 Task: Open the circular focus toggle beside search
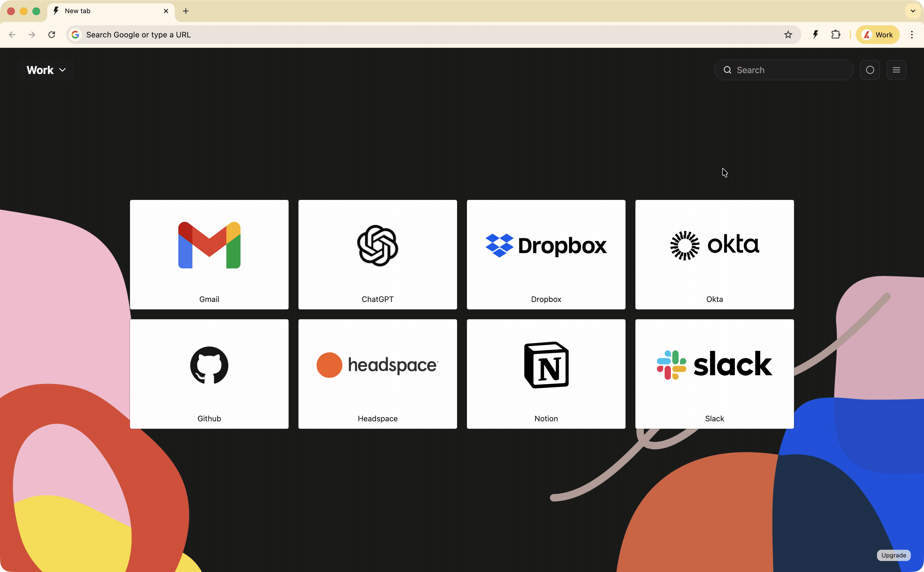click(870, 70)
